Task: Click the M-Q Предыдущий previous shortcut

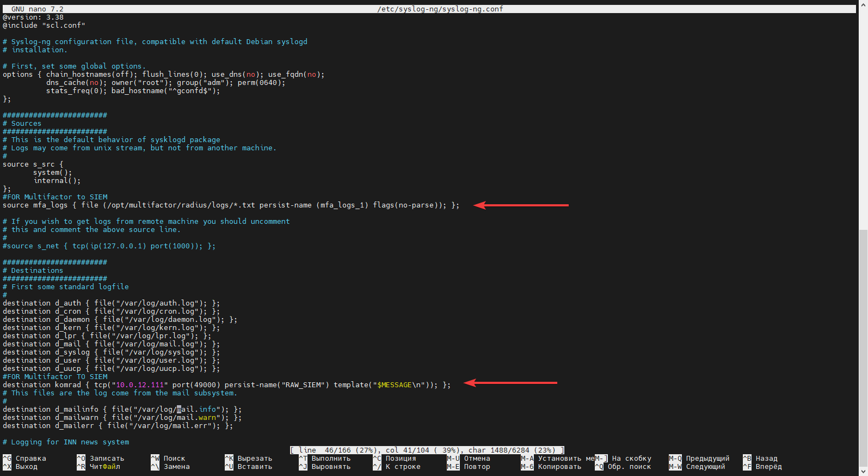Action: pyautogui.click(x=699, y=459)
